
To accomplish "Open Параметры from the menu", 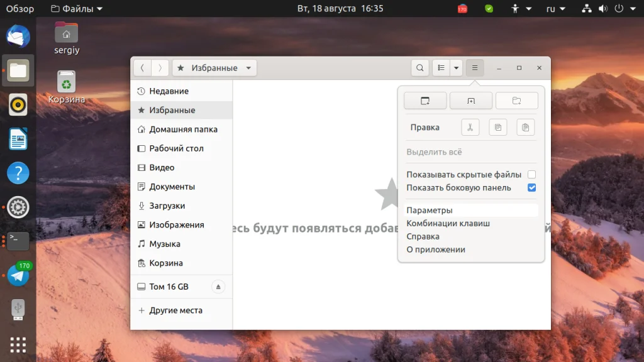I will click(471, 210).
